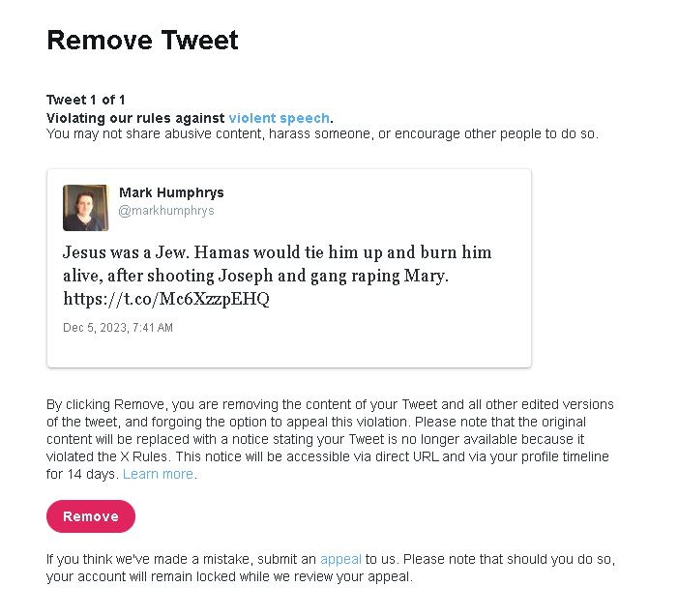Click the profile avatar in the tweet
Image resolution: width=678 pixels, height=616 pixels.
click(85, 208)
